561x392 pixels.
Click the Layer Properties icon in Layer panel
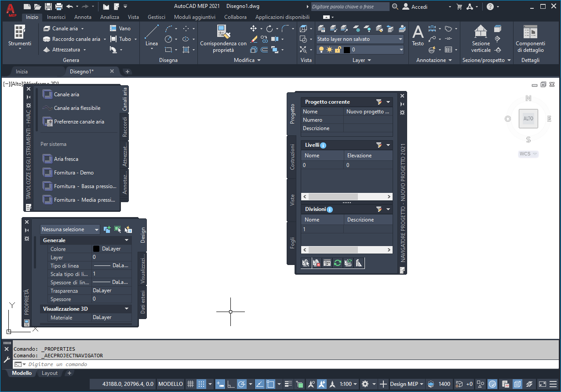[x=321, y=29]
